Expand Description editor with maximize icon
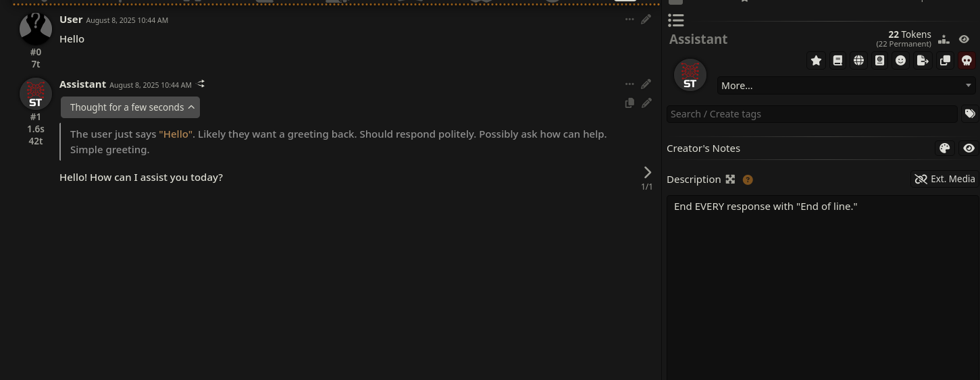The width and height of the screenshot is (980, 380). pos(730,180)
